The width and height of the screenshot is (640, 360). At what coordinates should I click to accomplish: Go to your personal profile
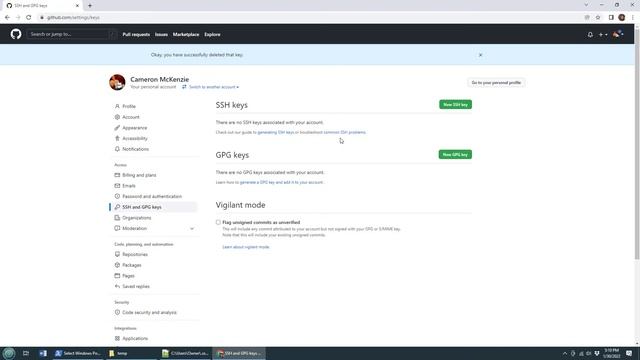tap(496, 83)
